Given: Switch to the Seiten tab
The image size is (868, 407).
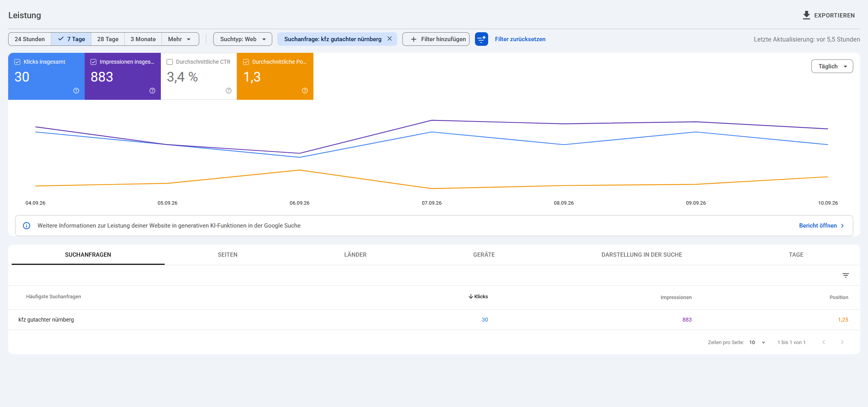Looking at the screenshot, I should tap(228, 255).
